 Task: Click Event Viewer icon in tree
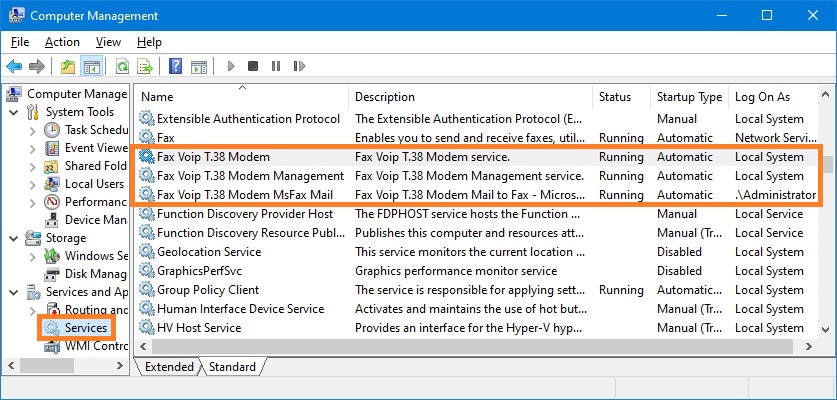click(x=52, y=148)
